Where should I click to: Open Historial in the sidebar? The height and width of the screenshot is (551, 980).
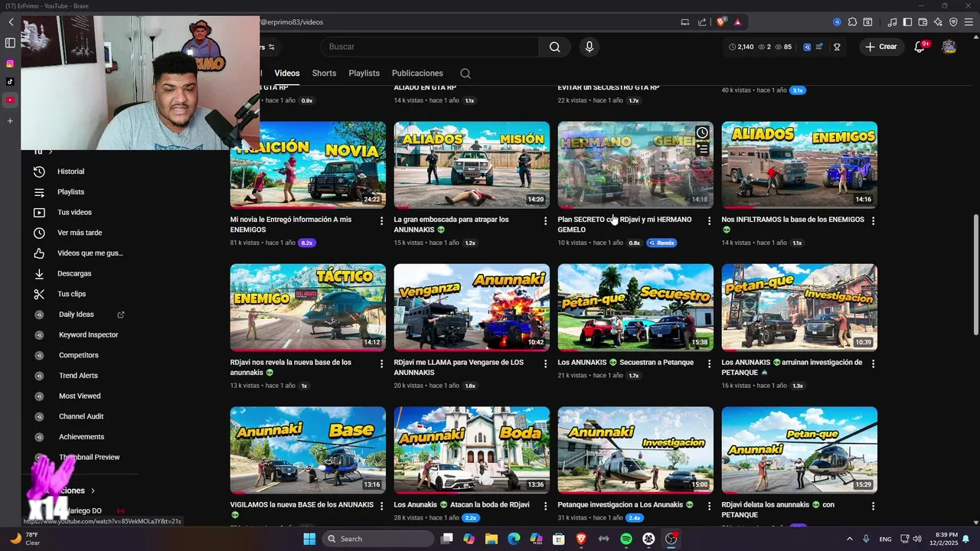click(71, 171)
